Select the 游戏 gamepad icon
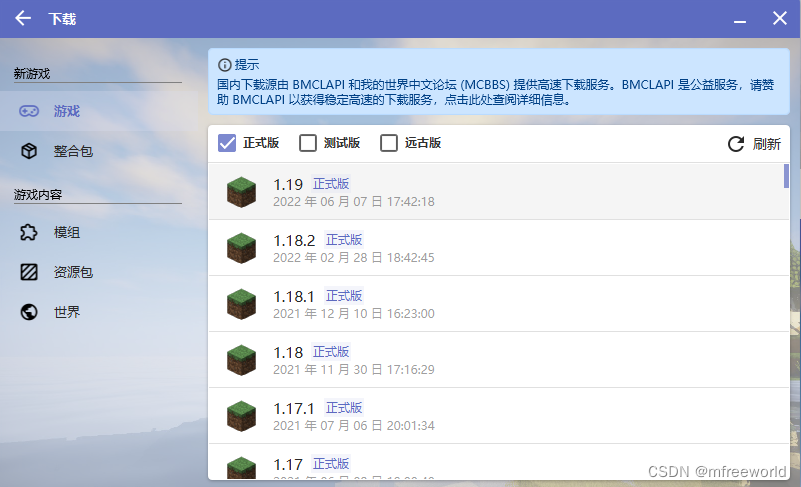The image size is (801, 487). click(29, 111)
